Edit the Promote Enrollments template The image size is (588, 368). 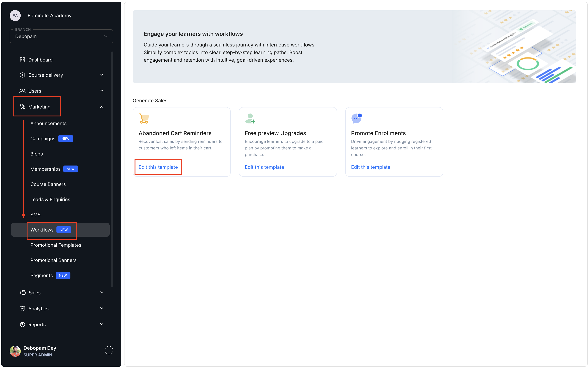371,167
